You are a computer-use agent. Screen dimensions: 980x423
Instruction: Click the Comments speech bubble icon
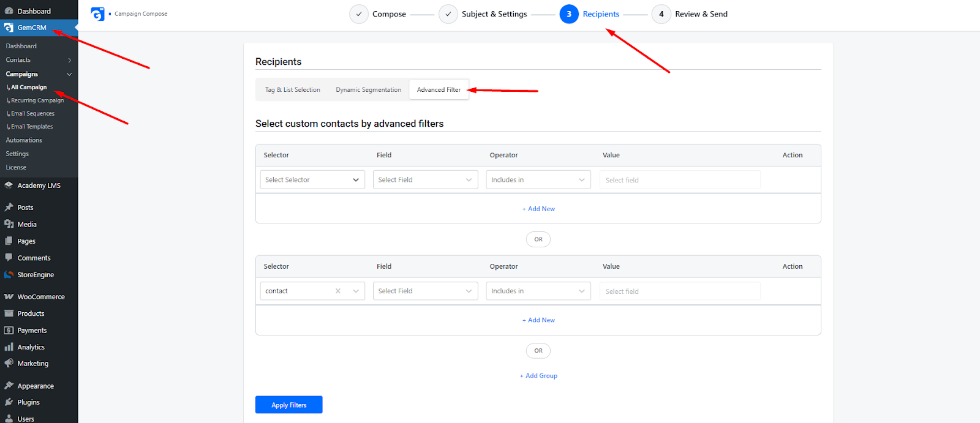(x=9, y=258)
